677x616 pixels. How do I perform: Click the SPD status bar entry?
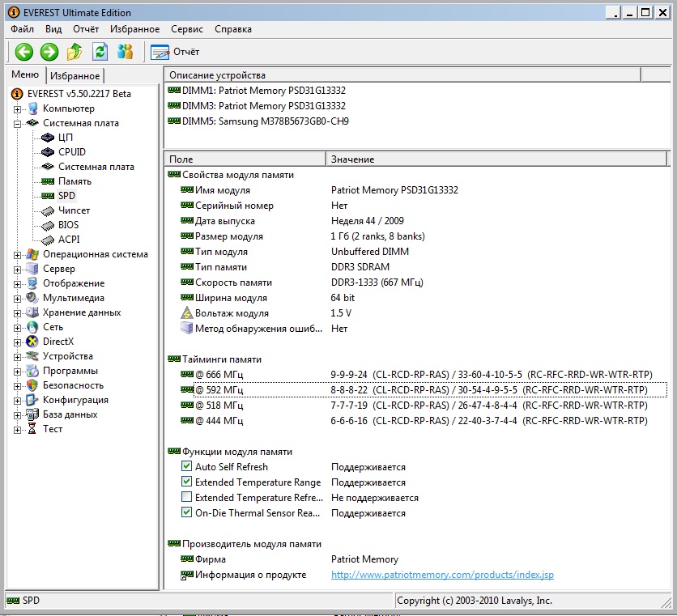tap(23, 601)
